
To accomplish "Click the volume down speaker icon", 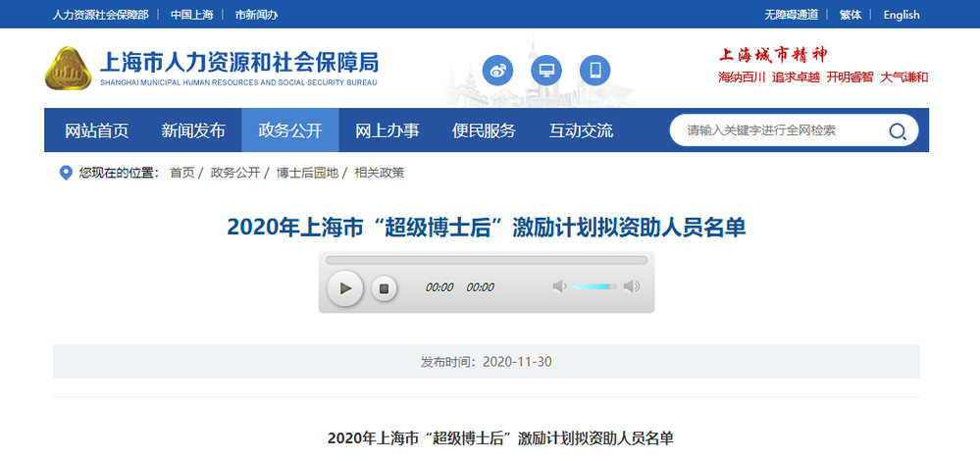I will [x=559, y=286].
